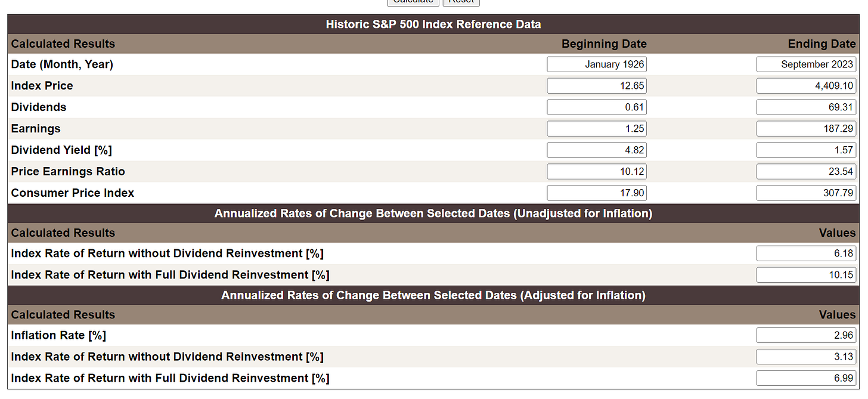Screen dimensions: 868x399
Task: Select ending Price Earnings Ratio field 23.54
Action: [807, 172]
